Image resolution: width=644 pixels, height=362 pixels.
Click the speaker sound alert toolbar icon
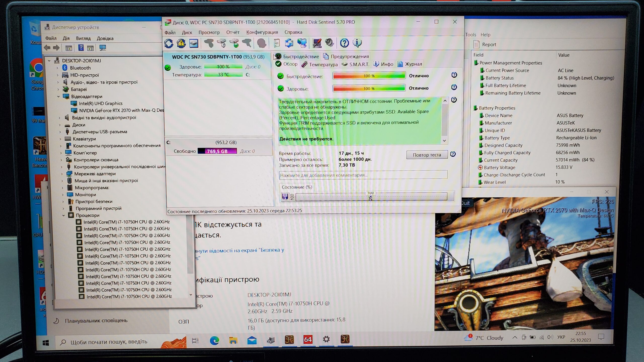(x=329, y=43)
